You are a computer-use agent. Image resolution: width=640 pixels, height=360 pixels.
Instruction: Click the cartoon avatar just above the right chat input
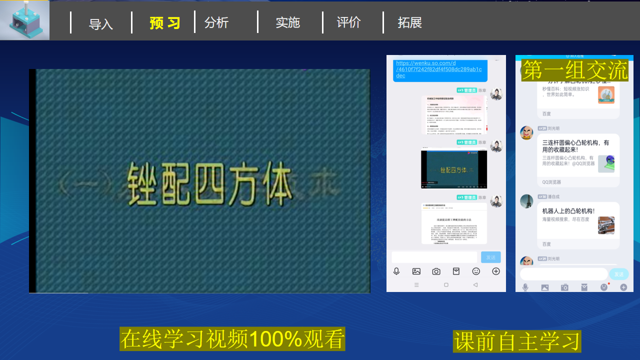coord(527,260)
